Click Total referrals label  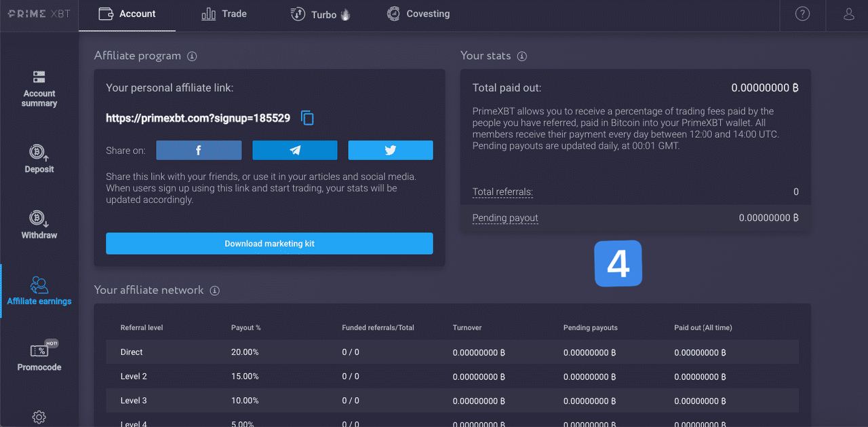pyautogui.click(x=502, y=192)
